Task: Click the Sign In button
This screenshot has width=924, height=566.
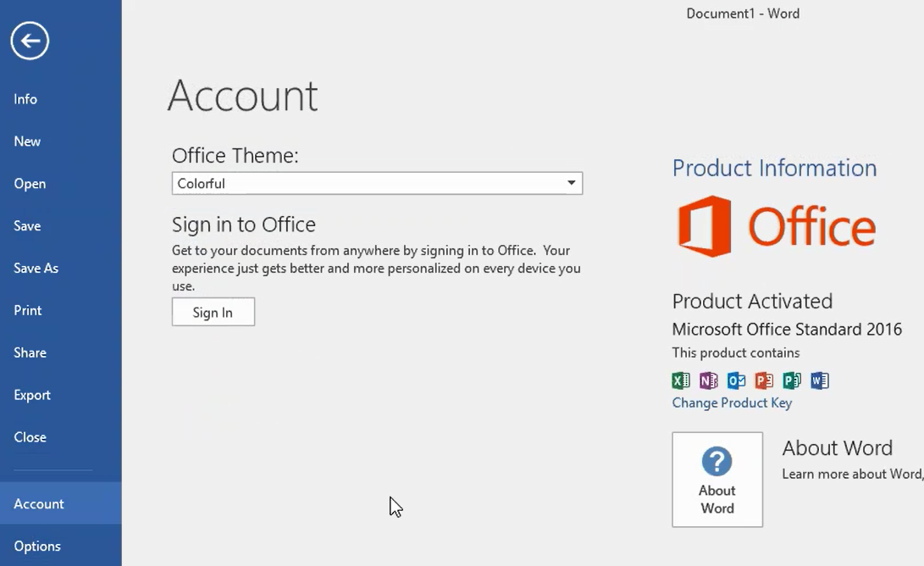Action: (213, 312)
